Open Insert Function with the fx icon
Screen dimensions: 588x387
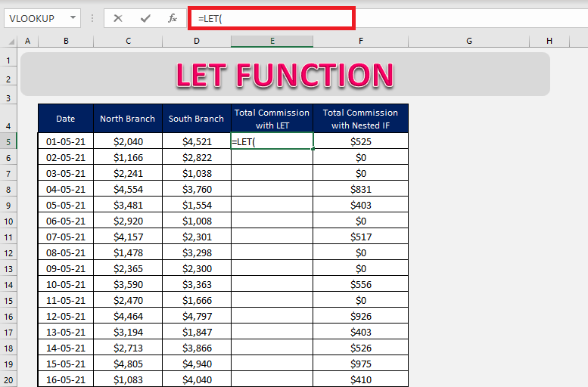coord(172,18)
